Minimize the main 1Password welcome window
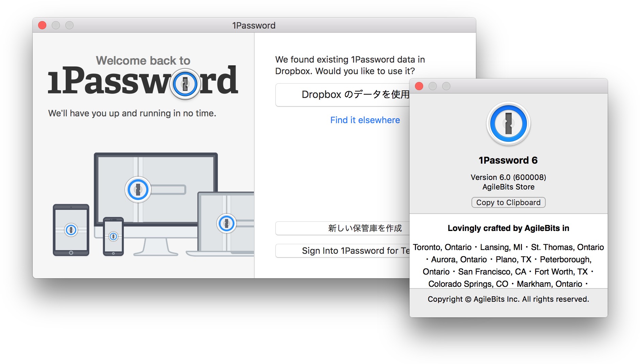Image resolution: width=640 pixels, height=364 pixels. click(56, 25)
